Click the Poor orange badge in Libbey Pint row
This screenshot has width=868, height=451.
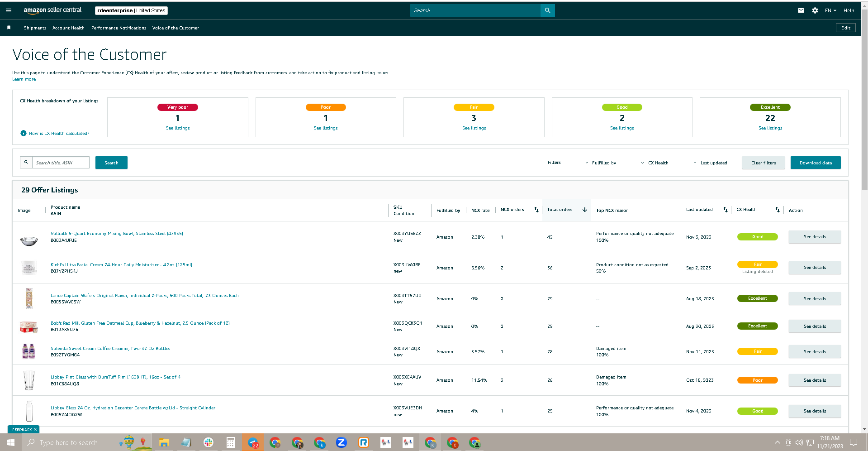coord(757,380)
